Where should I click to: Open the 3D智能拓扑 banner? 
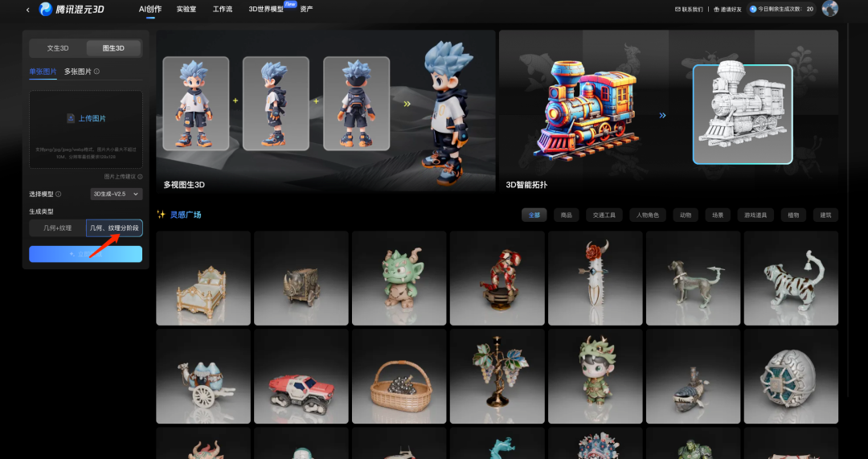(x=668, y=111)
